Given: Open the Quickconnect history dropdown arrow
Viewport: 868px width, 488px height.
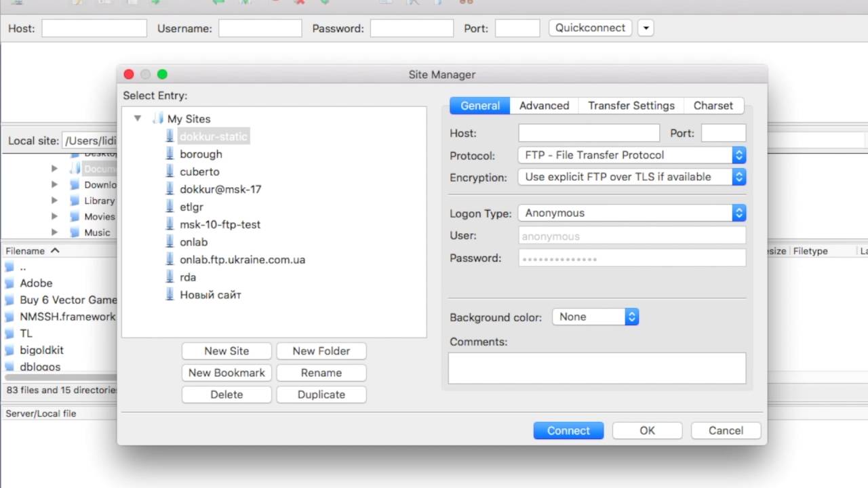Looking at the screenshot, I should (x=646, y=28).
